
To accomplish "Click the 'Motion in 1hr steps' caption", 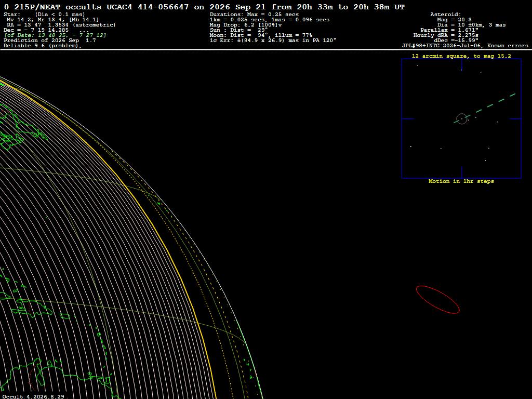I will tap(461, 181).
